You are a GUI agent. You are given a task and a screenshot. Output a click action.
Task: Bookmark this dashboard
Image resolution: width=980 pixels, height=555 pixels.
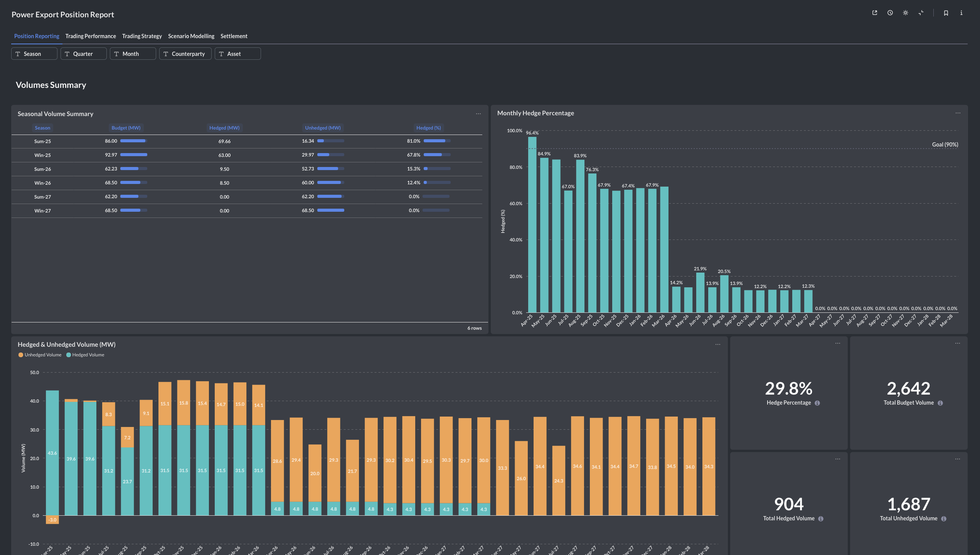[946, 13]
